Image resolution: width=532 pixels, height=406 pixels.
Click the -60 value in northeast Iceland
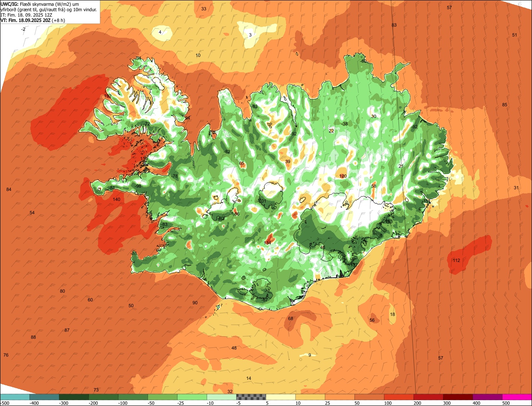point(364,61)
